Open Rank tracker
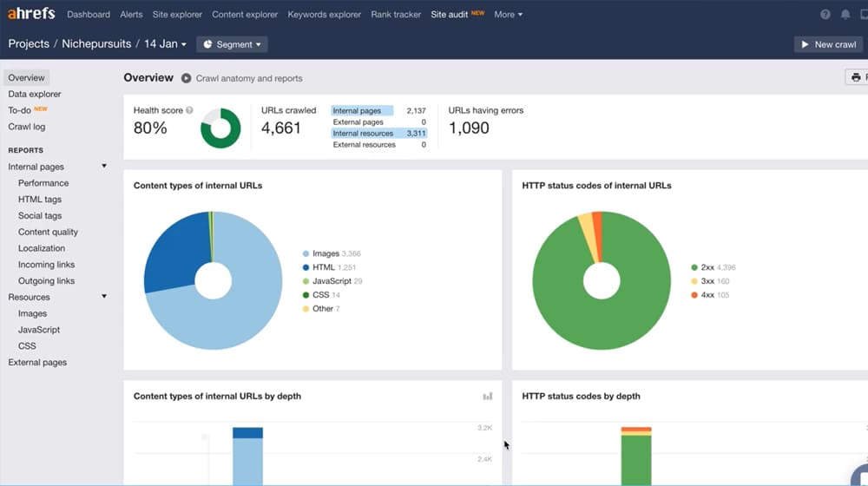868x486 pixels. pos(396,15)
